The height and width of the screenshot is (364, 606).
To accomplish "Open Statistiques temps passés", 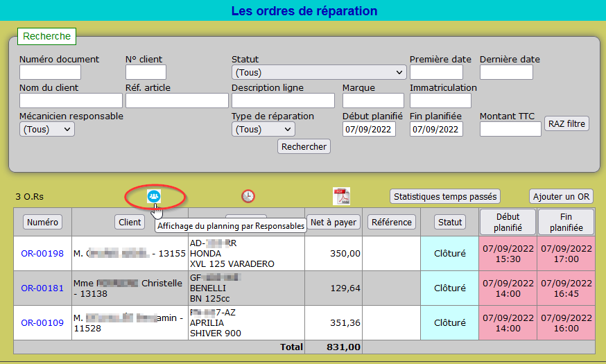I will point(444,196).
